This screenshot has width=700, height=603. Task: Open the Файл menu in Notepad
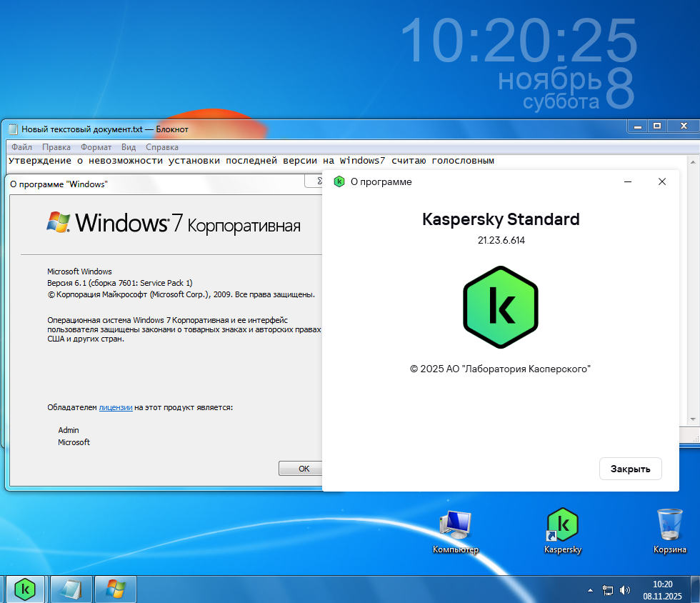21,147
